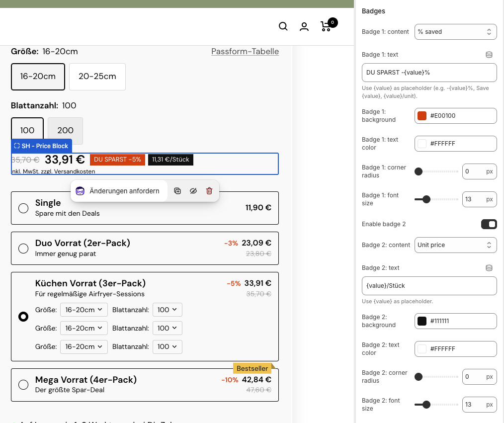Open second Blattanzahl dropdown in Küchen Vorrat
Viewport: 504px width, 423px height.
tap(168, 328)
